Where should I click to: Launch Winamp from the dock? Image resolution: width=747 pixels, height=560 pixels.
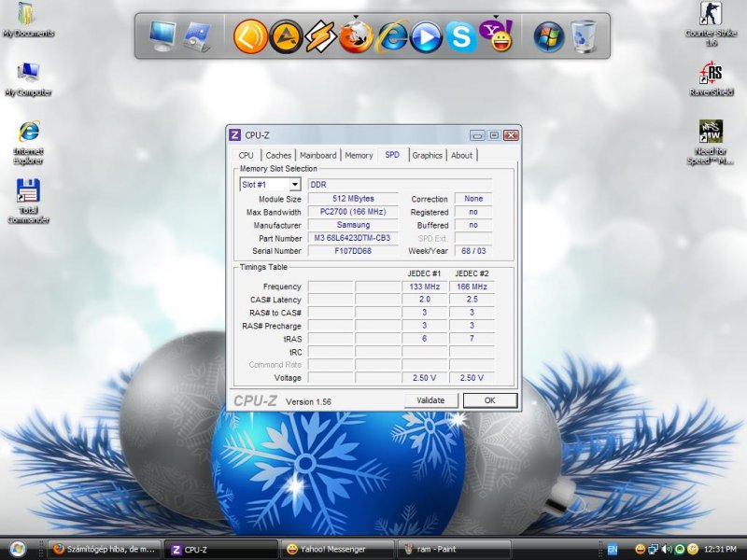coord(320,36)
